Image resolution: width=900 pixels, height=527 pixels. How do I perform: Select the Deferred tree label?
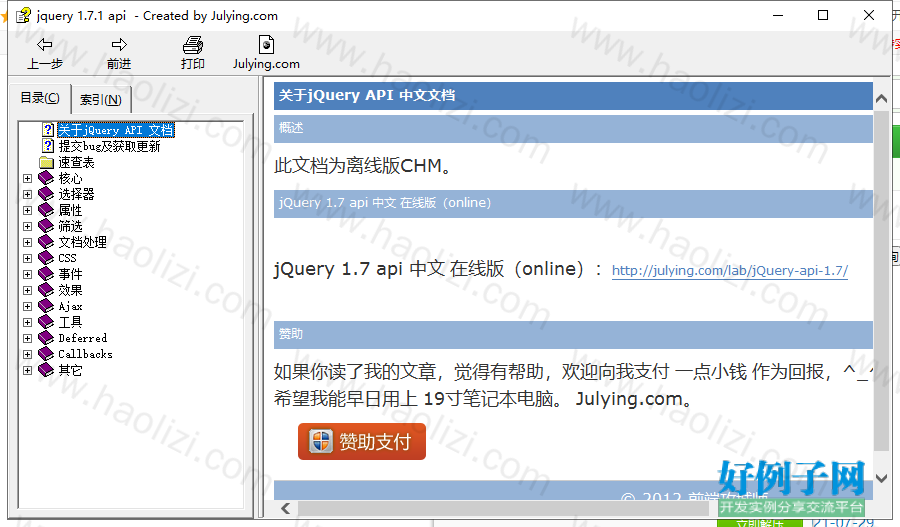click(83, 339)
